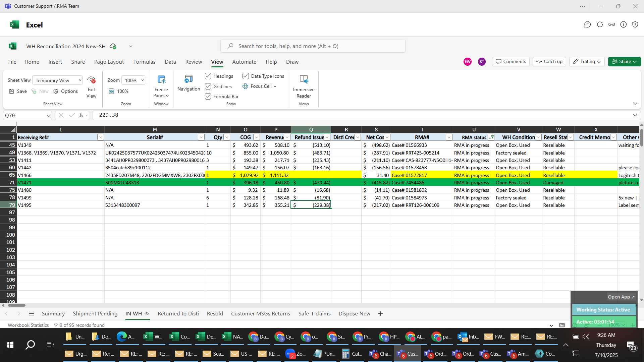Open the Formulas ribbon tab
Image resolution: width=644 pixels, height=362 pixels.
[144, 62]
